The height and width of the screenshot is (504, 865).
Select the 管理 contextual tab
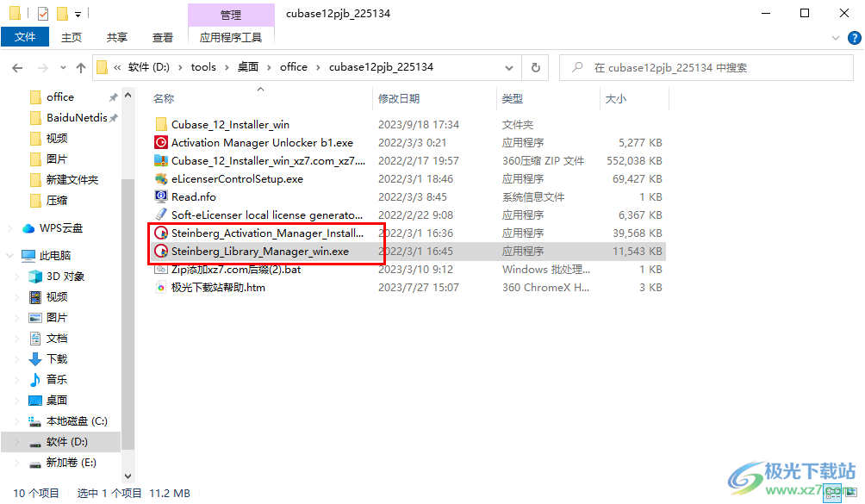[x=231, y=15]
